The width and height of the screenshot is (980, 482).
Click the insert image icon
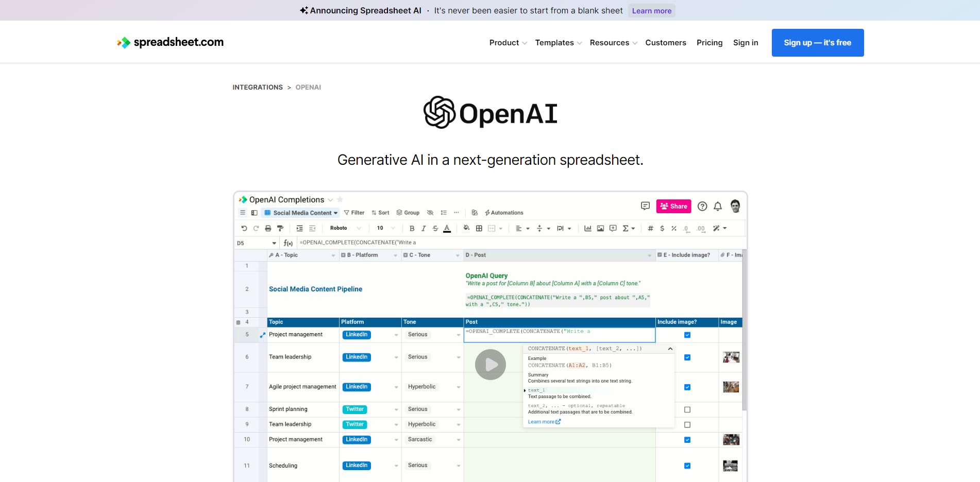click(600, 228)
